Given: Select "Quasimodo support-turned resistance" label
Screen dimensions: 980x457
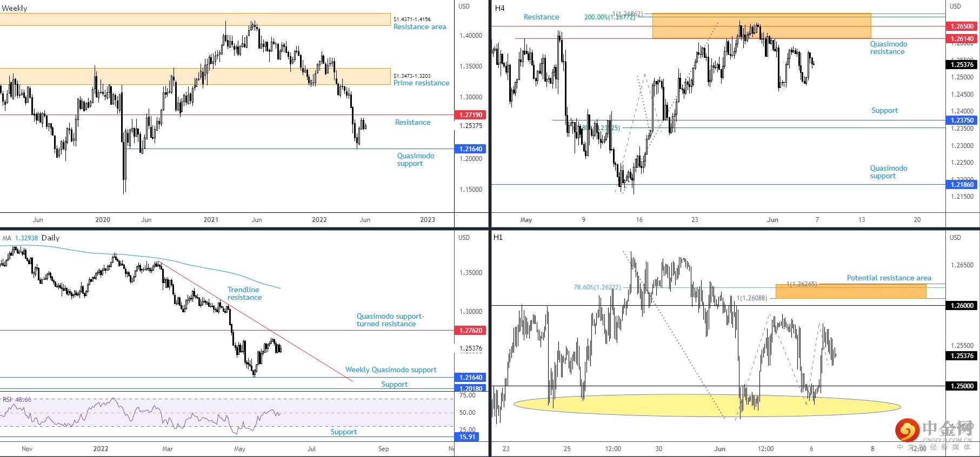Looking at the screenshot, I should 390,320.
